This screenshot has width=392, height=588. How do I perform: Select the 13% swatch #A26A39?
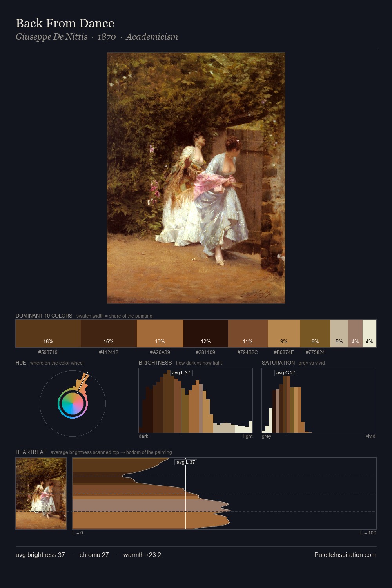(x=160, y=334)
